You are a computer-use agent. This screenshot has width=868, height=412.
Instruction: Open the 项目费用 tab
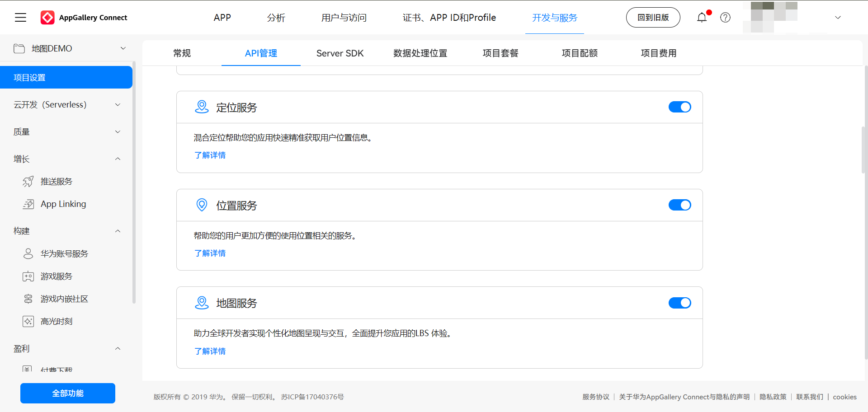659,53
